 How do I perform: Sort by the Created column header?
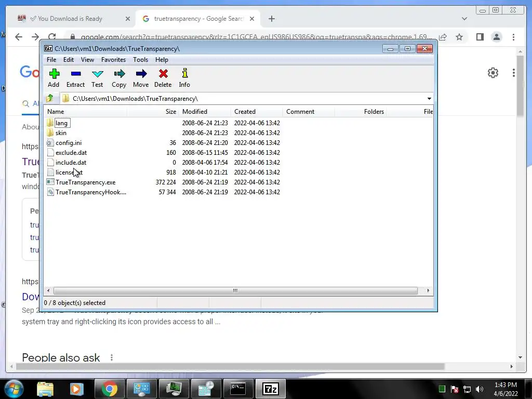tap(257, 112)
